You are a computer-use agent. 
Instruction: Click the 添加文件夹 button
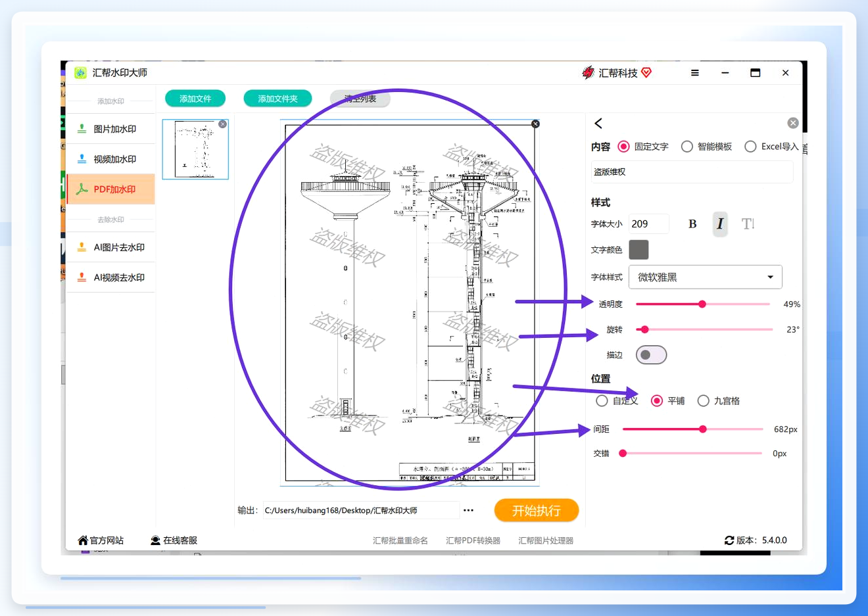[x=277, y=99]
